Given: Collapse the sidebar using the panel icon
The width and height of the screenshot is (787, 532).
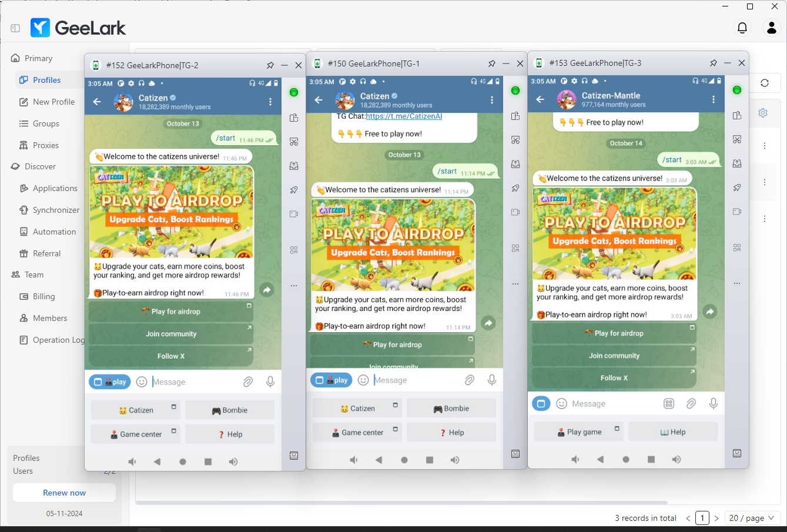Looking at the screenshot, I should [15, 28].
